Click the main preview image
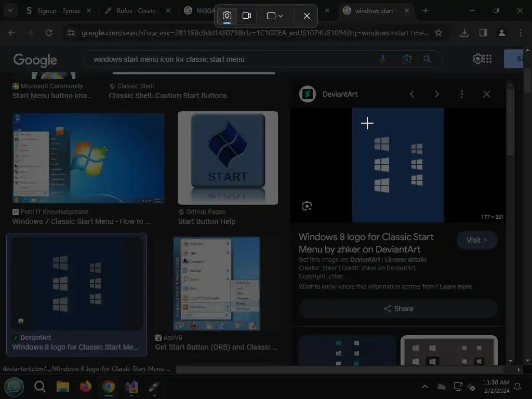The image size is (532, 399). 398,165
